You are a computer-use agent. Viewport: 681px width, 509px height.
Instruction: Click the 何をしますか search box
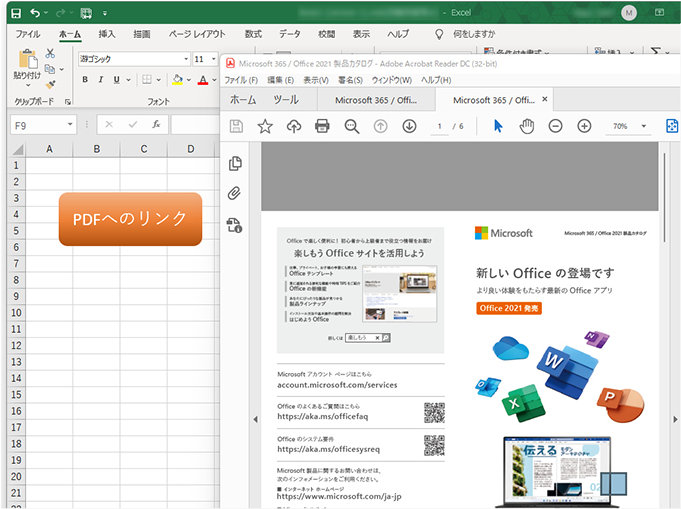coord(474,34)
